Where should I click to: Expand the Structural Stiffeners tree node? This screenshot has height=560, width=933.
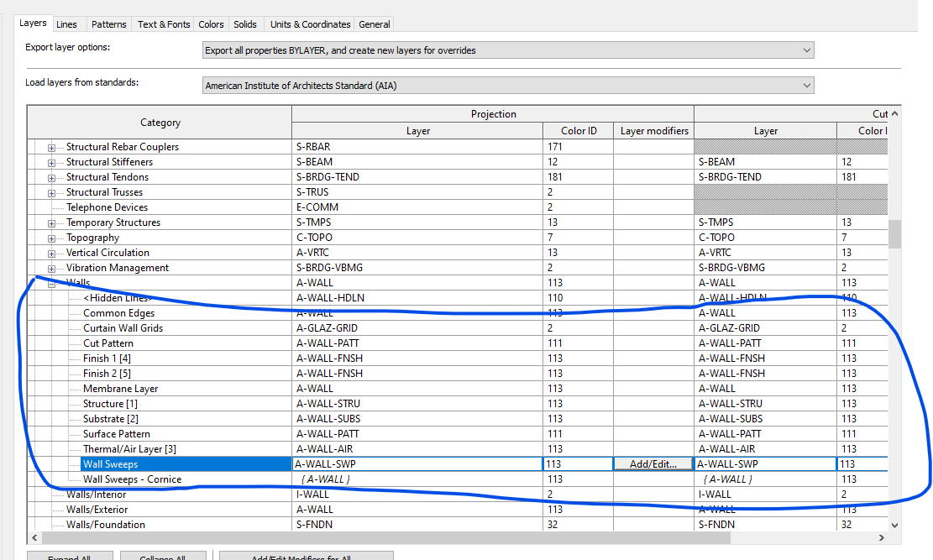click(x=51, y=163)
